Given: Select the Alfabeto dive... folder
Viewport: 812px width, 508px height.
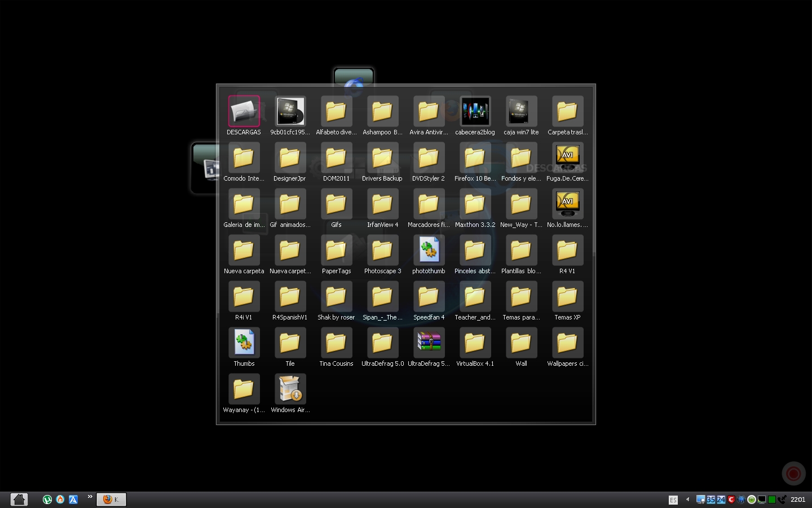Looking at the screenshot, I should [336, 111].
